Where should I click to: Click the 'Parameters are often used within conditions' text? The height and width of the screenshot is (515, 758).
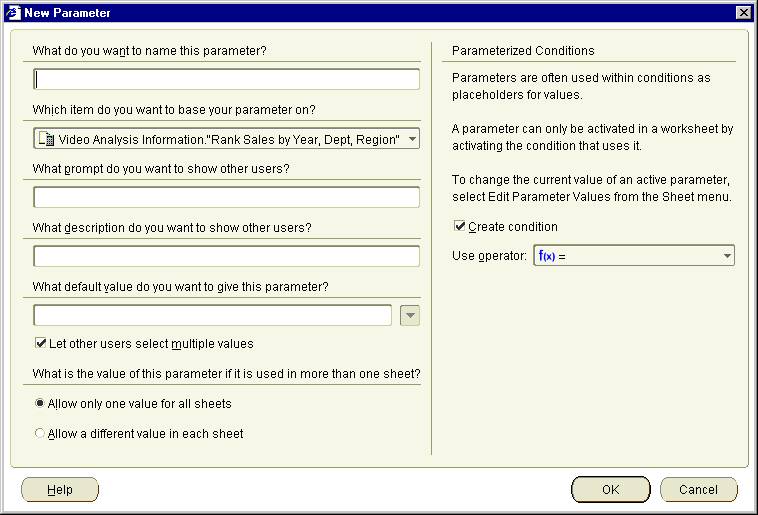[581, 86]
